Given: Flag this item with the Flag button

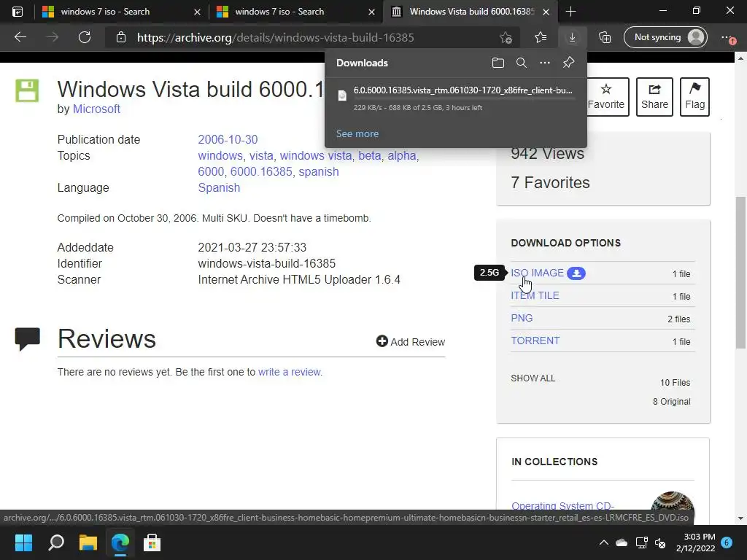Looking at the screenshot, I should click(694, 97).
